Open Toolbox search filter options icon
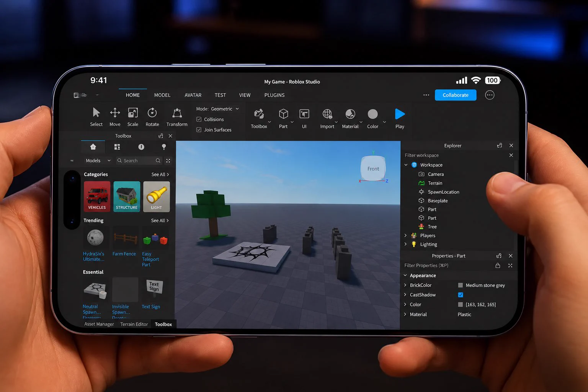588x392 pixels. 168,161
